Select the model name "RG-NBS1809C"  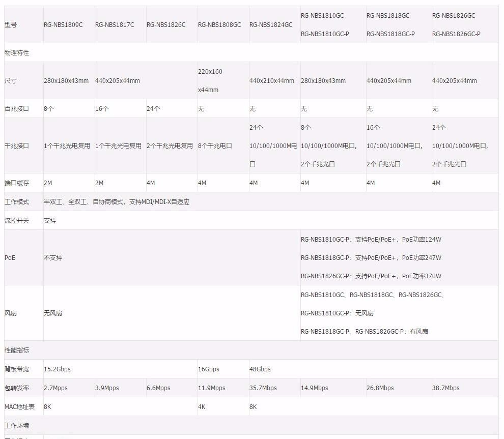(63, 25)
